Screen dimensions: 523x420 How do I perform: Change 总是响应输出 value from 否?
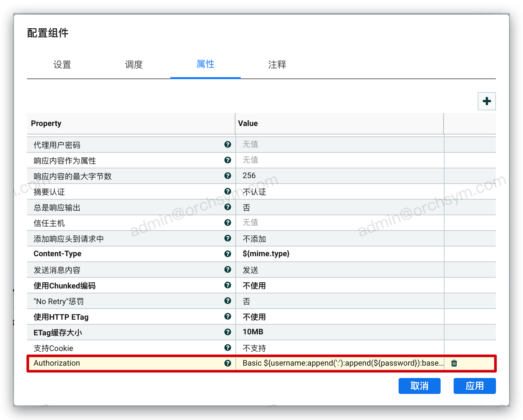[339, 207]
